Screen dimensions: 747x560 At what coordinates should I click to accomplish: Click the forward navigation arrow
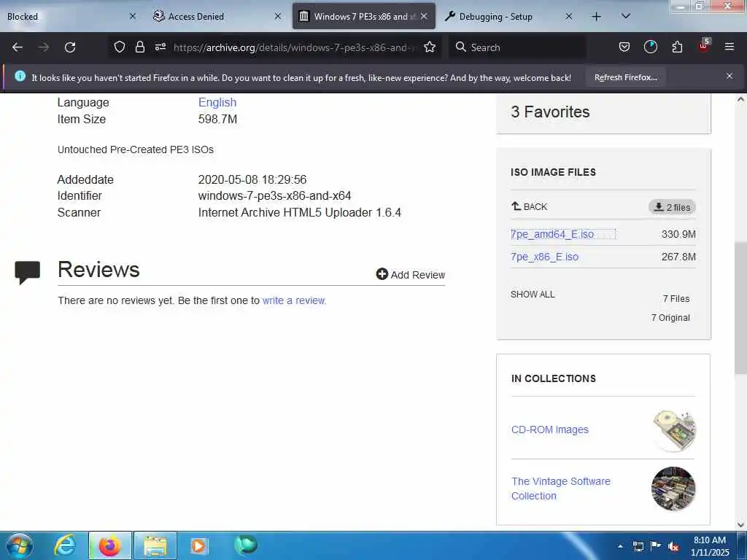click(x=44, y=47)
